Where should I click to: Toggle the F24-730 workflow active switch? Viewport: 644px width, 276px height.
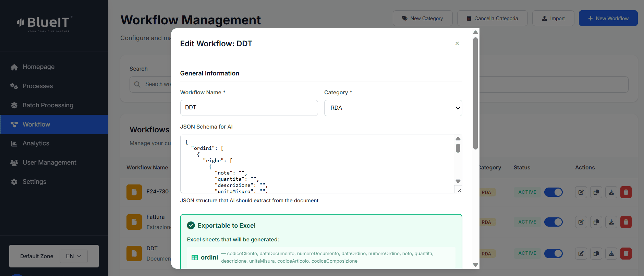click(553, 192)
